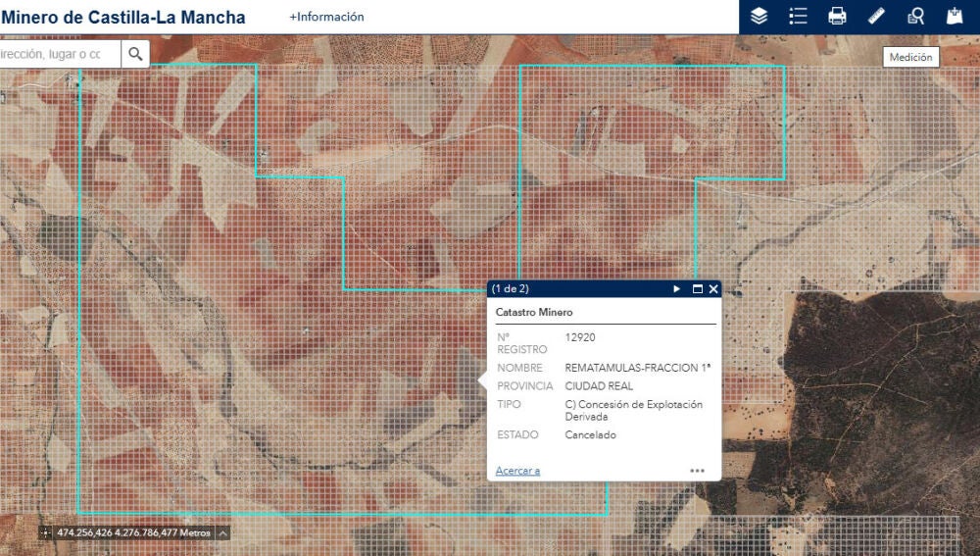Show next feature in popup
The image size is (980, 556).
[x=676, y=289]
